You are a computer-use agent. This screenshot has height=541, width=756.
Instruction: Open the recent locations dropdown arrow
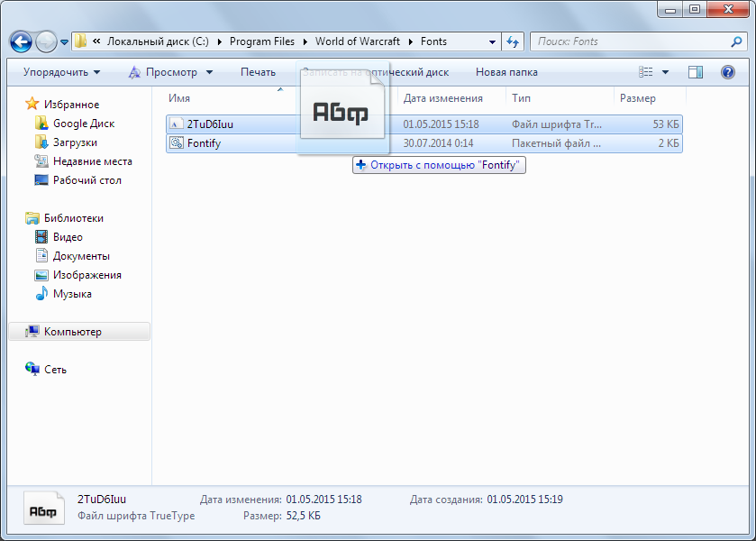64,42
